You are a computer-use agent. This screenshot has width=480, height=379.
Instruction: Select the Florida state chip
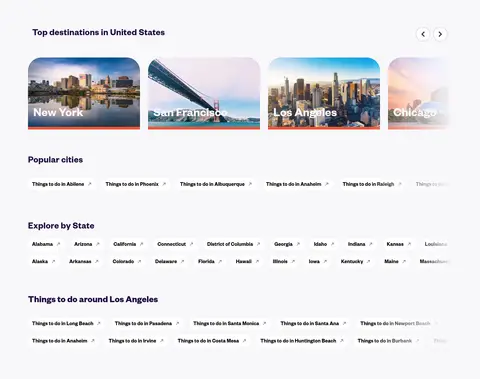coord(210,261)
